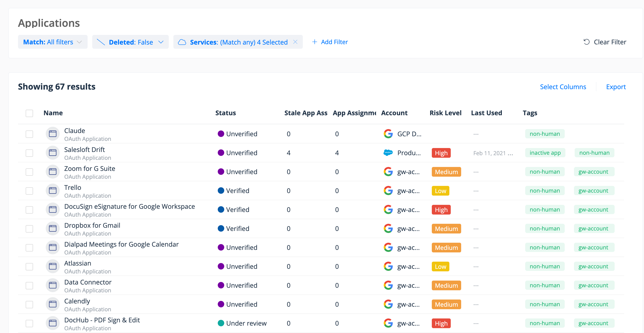The height and width of the screenshot is (333, 644).
Task: Expand the Deleted: False filter dropdown
Action: tap(130, 42)
